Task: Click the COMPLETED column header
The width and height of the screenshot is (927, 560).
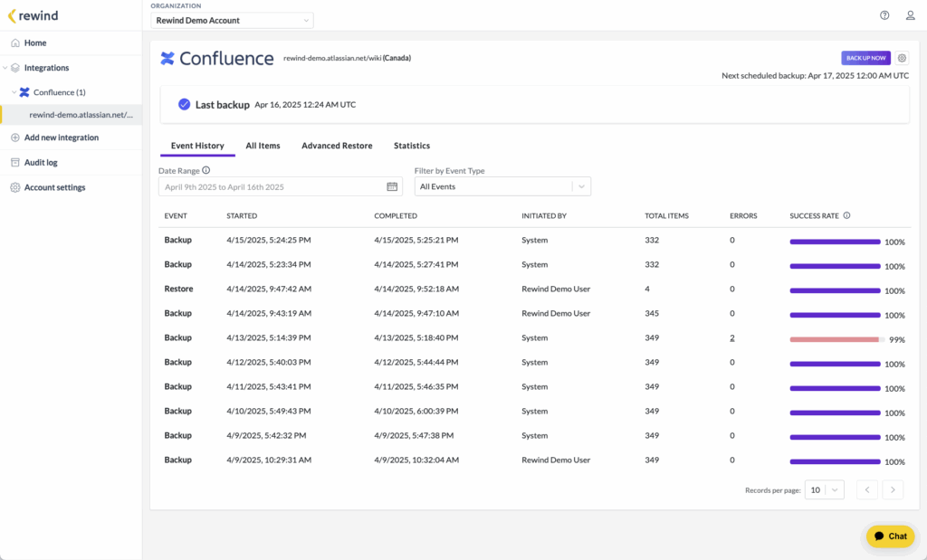Action: pyautogui.click(x=396, y=216)
